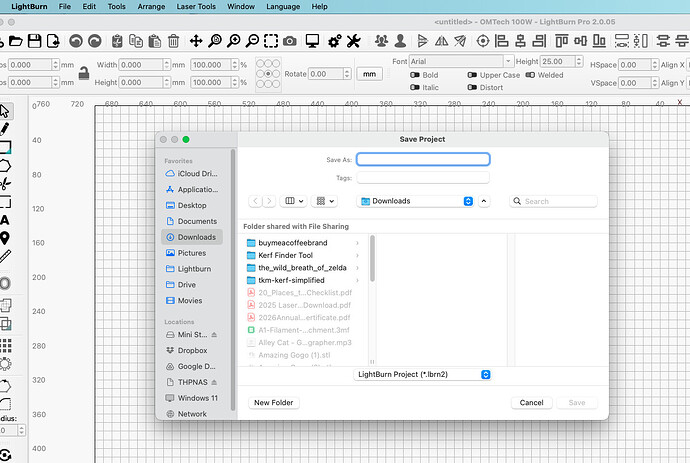The image size is (690, 463).
Task: Click the camera capture icon in toolbar
Action: (289, 41)
